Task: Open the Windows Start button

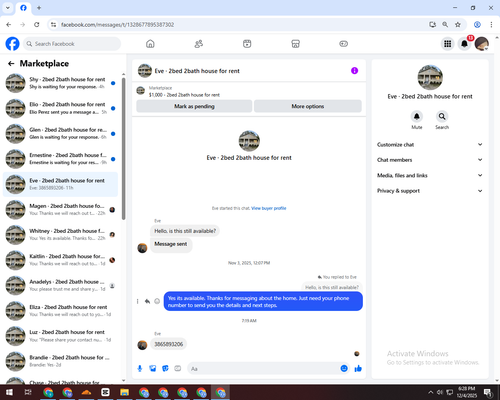Action: pos(9,392)
